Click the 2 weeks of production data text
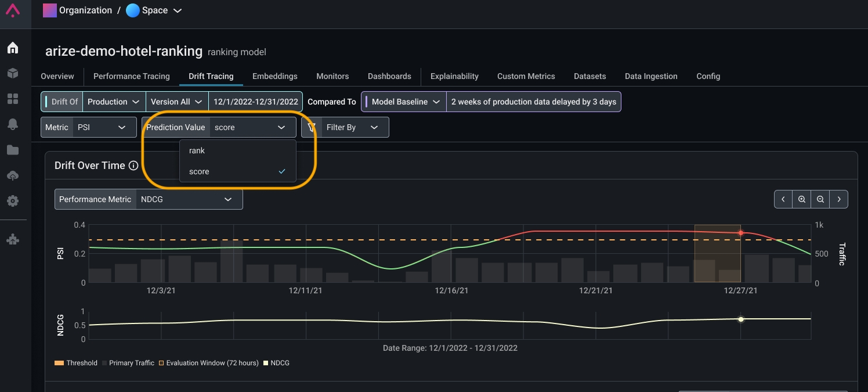 click(534, 102)
